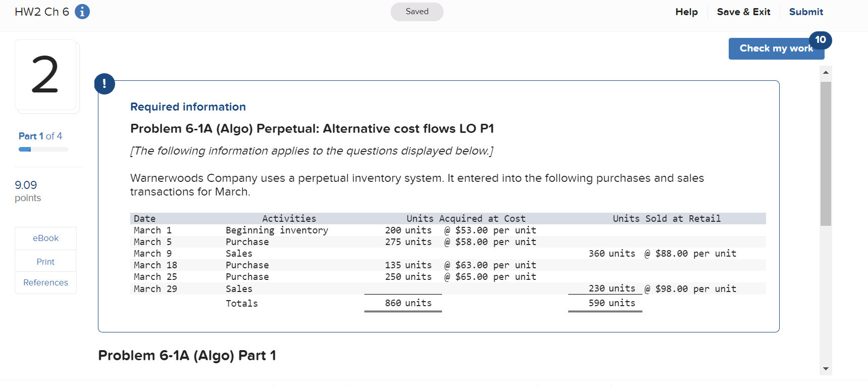
Task: Open the eBook resource
Action: [x=45, y=237]
